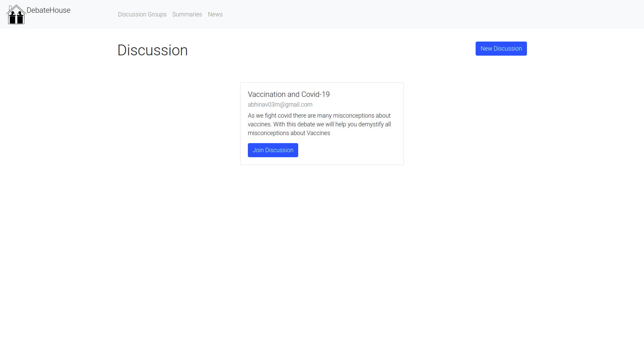
Task: Click the word 'Join' on the card button
Action: (258, 150)
